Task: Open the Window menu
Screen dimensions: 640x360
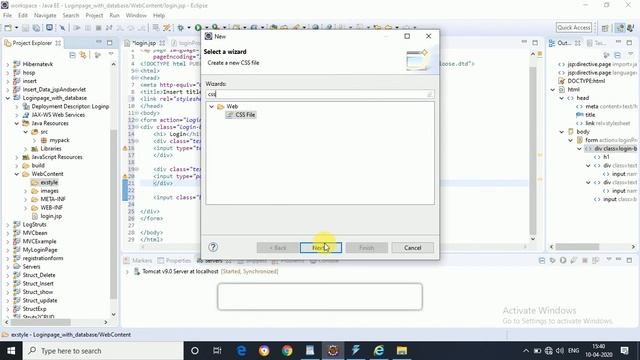Action: coord(136,16)
